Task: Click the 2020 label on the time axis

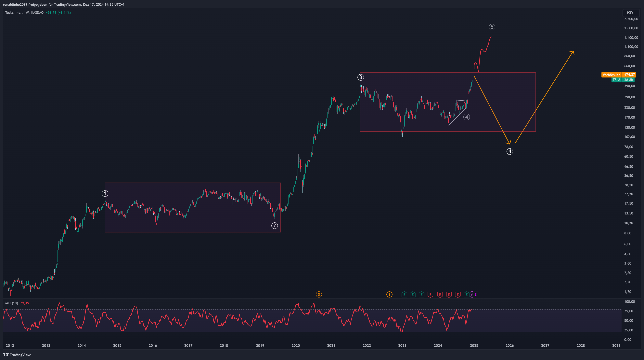Action: coord(295,345)
